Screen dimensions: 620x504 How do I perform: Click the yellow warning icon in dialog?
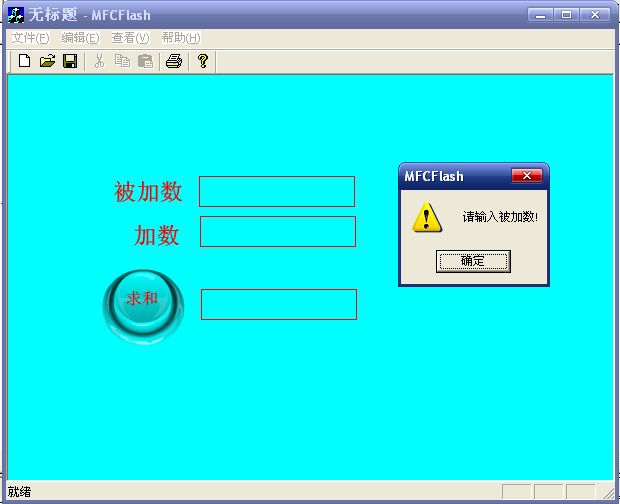pyautogui.click(x=427, y=217)
